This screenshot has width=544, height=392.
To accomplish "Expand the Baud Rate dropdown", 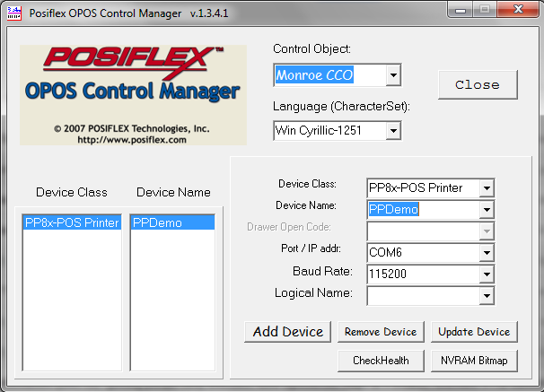I will point(486,274).
